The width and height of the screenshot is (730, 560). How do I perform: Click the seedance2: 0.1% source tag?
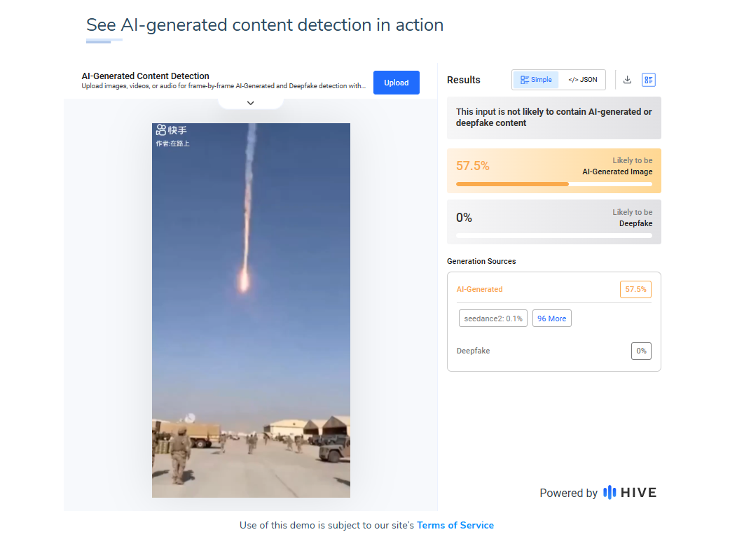tap(493, 318)
